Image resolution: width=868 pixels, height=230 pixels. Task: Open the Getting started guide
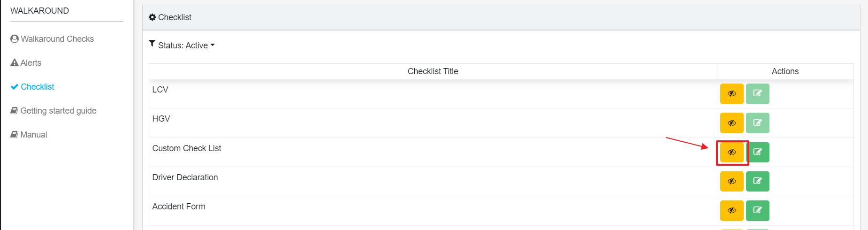click(x=53, y=111)
